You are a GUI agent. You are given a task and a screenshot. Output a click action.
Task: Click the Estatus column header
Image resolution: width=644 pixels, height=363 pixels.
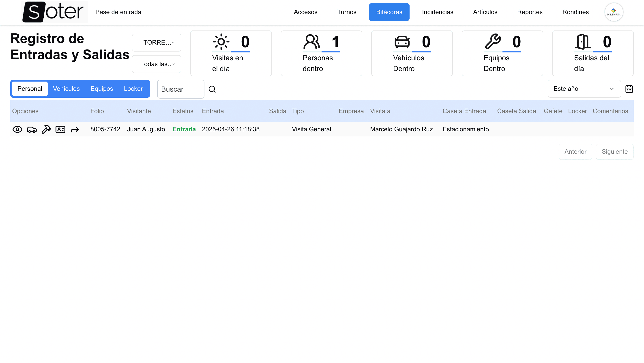(183, 111)
